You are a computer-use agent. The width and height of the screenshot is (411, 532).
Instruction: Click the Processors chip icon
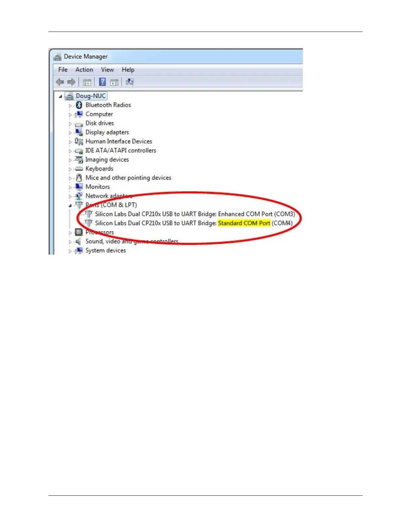79,232
